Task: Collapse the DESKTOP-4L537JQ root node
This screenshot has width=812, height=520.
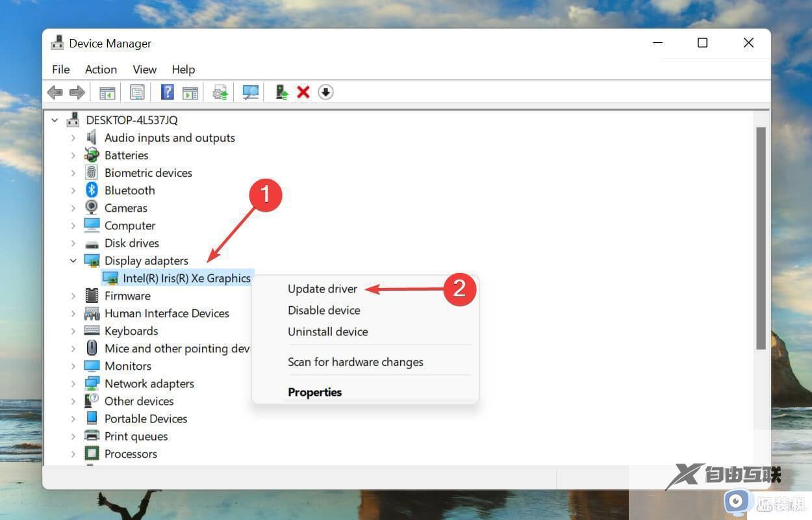Action: (55, 120)
